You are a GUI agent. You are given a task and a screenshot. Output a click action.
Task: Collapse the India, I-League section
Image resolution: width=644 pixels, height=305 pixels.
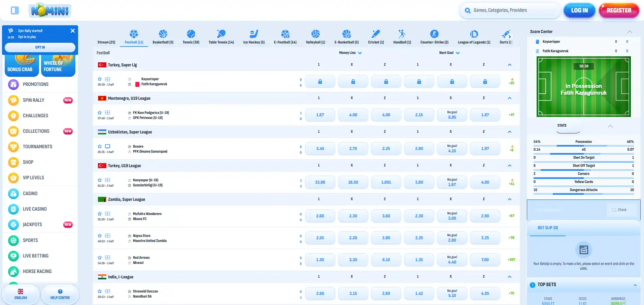pos(510,277)
